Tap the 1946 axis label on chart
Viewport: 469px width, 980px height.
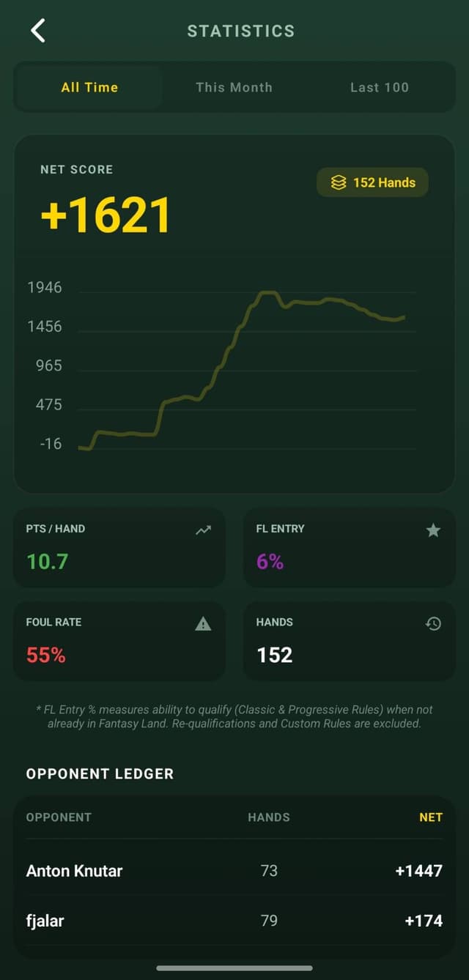[x=44, y=287]
